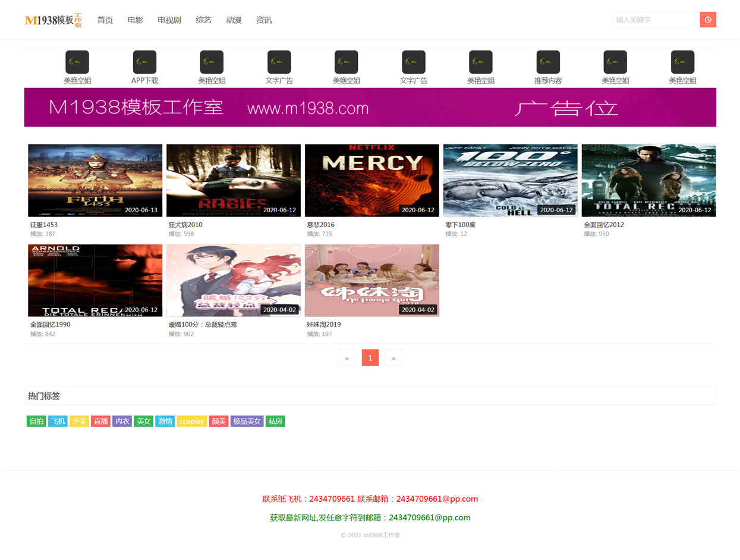Click the next page arrow button
740x560 pixels.
click(x=393, y=358)
